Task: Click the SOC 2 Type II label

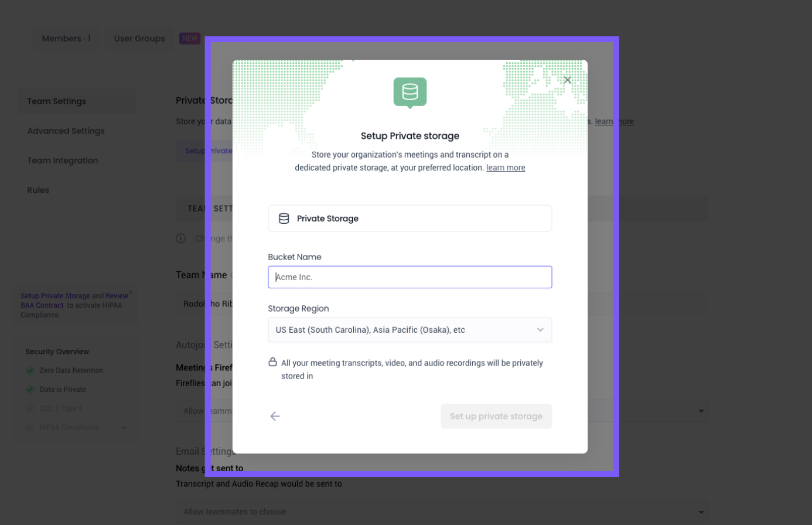Action: click(x=61, y=408)
